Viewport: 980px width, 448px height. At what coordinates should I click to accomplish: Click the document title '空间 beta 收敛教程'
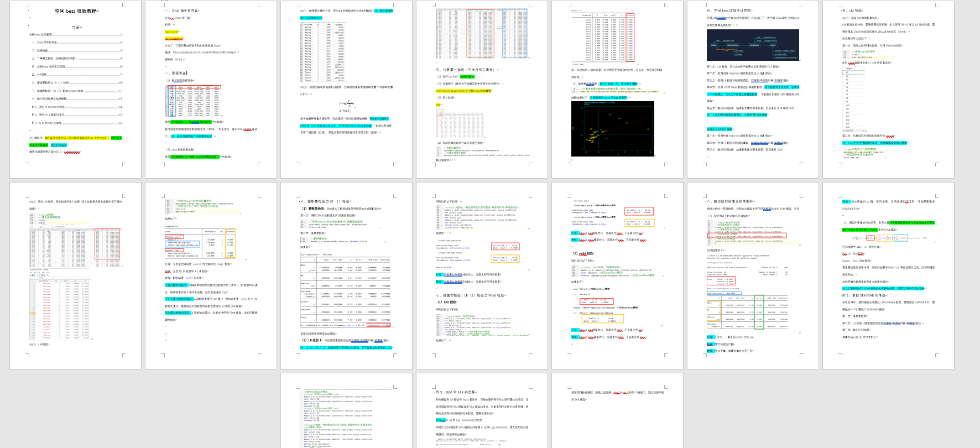(x=76, y=11)
